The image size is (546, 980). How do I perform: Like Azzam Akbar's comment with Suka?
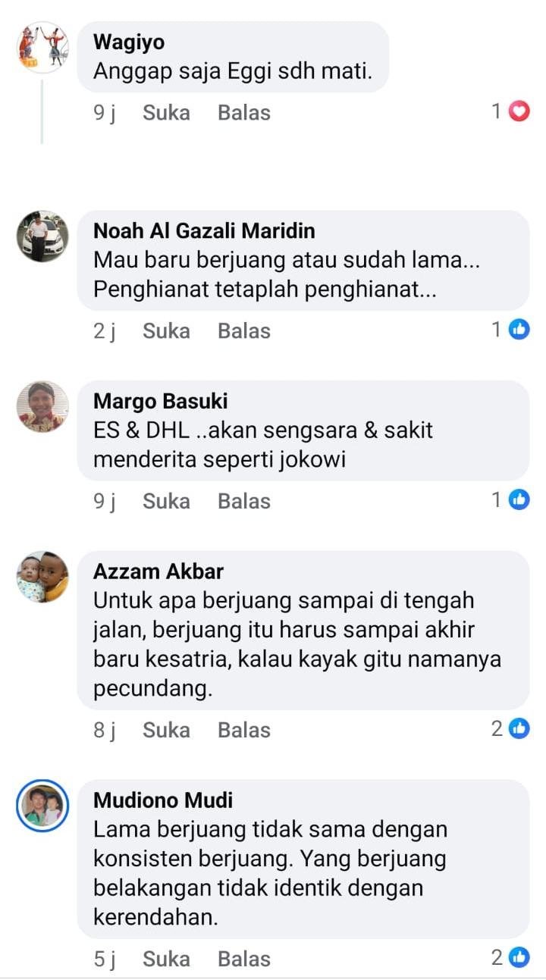[166, 731]
